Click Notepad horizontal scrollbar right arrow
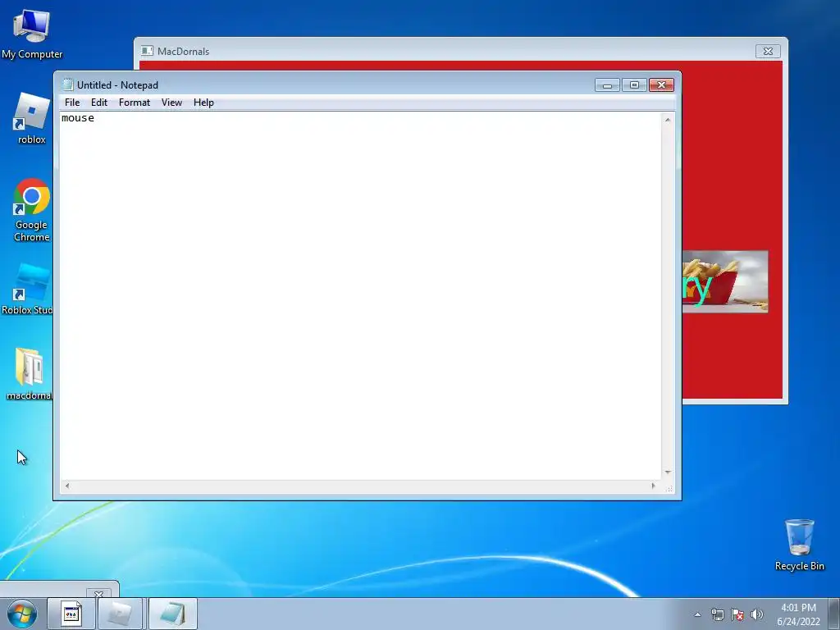This screenshot has height=630, width=840. 653,486
